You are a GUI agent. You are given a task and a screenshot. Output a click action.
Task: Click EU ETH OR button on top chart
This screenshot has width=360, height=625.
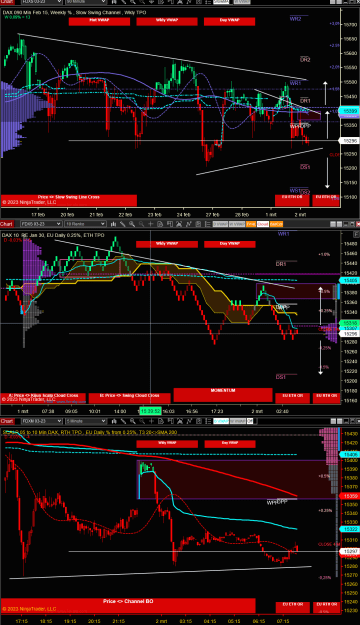tap(292, 200)
